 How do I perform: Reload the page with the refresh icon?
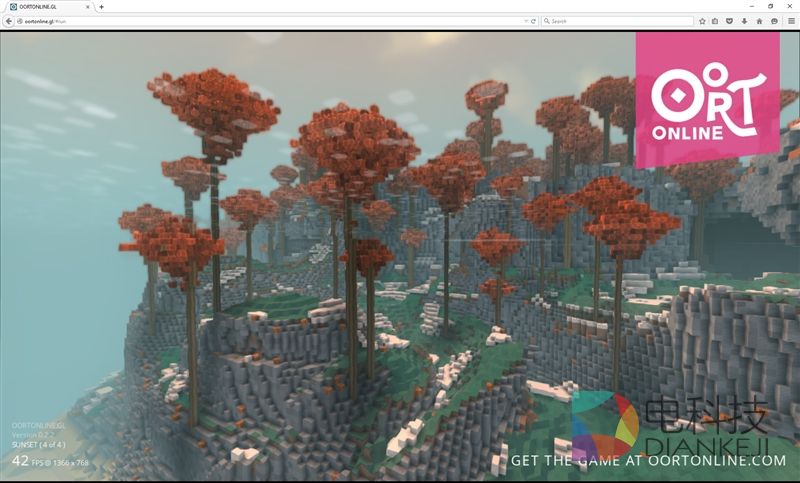click(x=534, y=20)
